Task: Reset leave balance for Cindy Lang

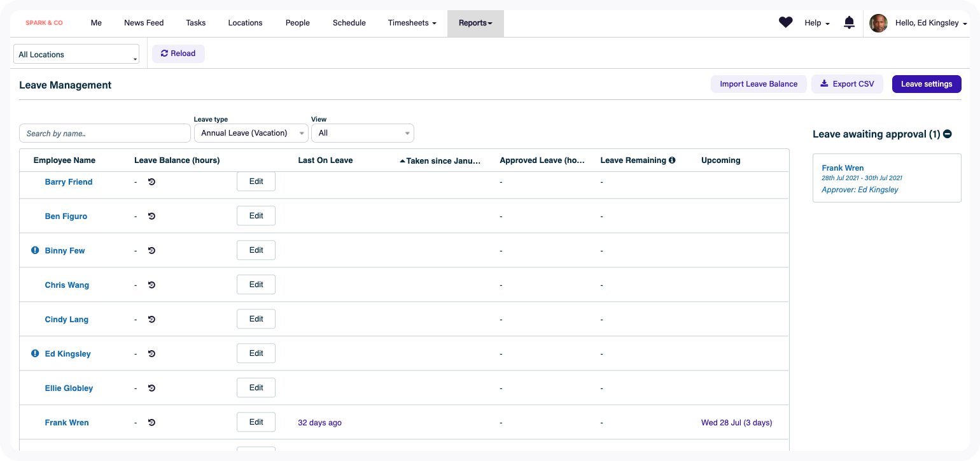Action: pos(151,320)
